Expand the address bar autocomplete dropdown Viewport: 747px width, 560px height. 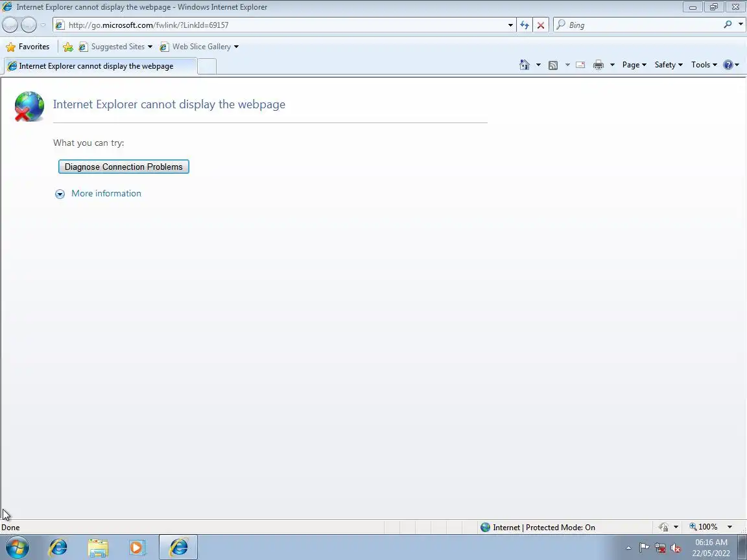[510, 25]
